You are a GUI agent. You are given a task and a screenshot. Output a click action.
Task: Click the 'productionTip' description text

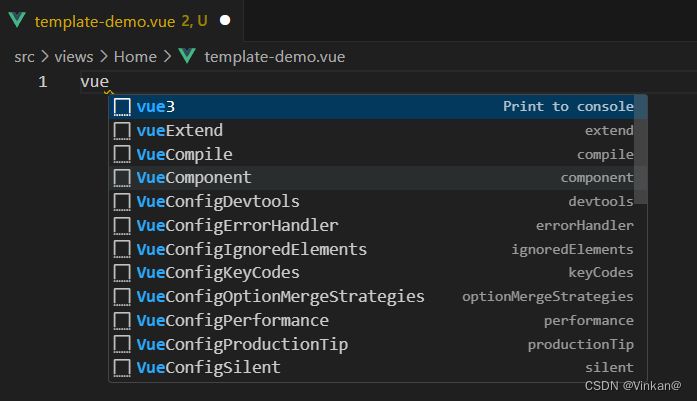pyautogui.click(x=581, y=345)
